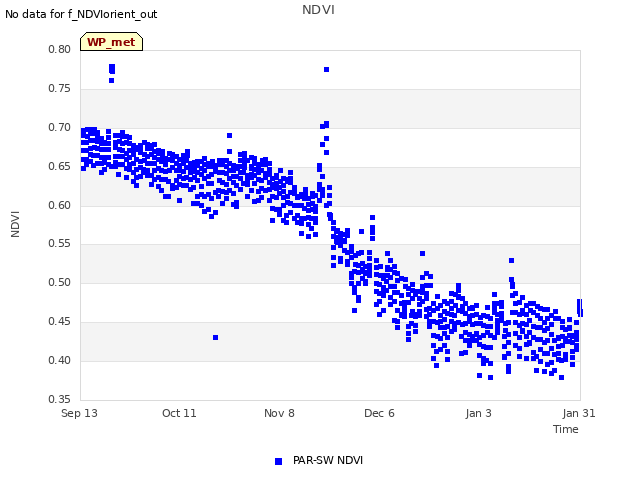The image size is (640, 480).
Task: Click the highest outlier point near 0.775 in mid-November
Action: [327, 70]
